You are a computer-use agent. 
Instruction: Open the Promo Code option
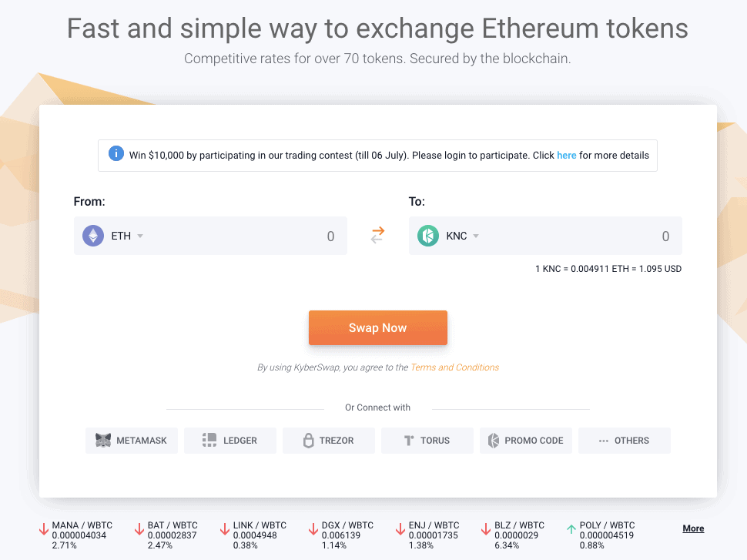(x=526, y=441)
